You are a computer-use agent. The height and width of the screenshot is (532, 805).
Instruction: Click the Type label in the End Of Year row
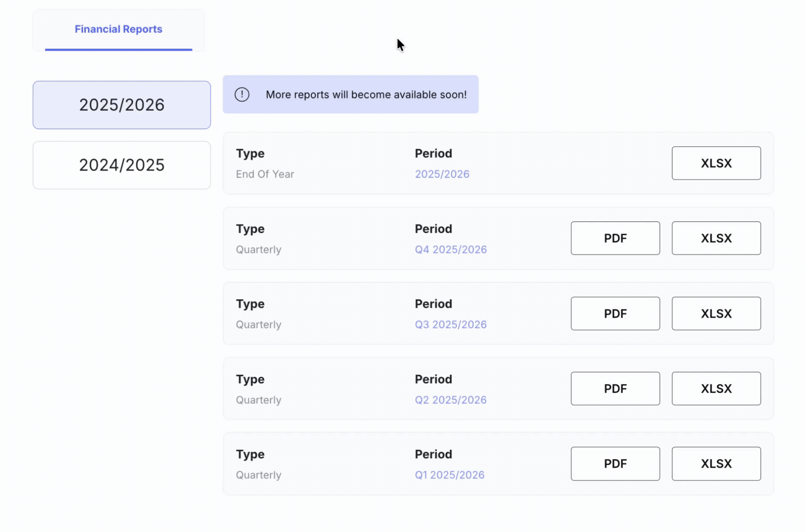point(250,154)
